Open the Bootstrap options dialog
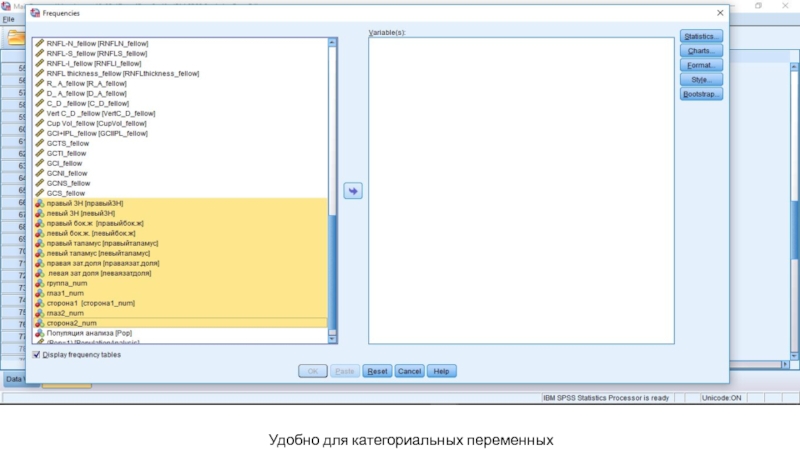The width and height of the screenshot is (800, 450). (x=701, y=94)
